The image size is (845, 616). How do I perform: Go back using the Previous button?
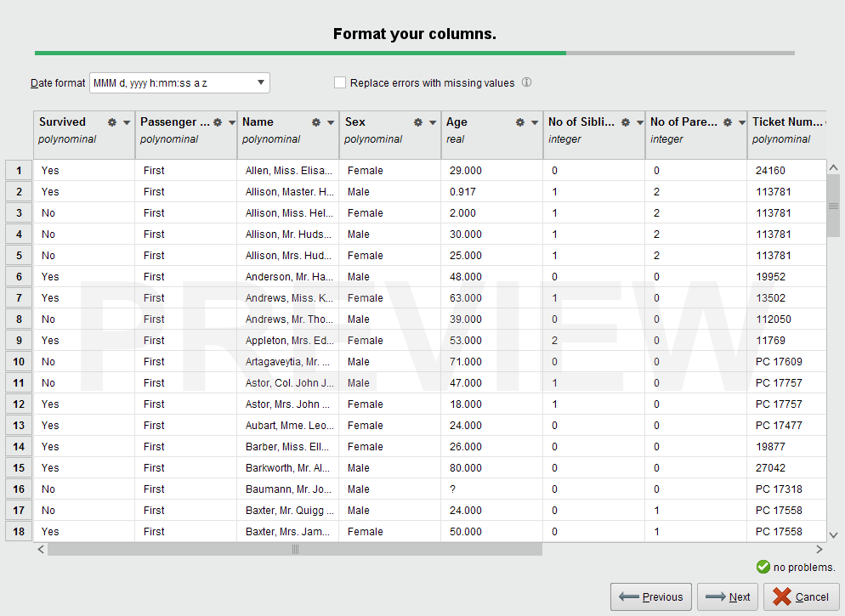[651, 596]
